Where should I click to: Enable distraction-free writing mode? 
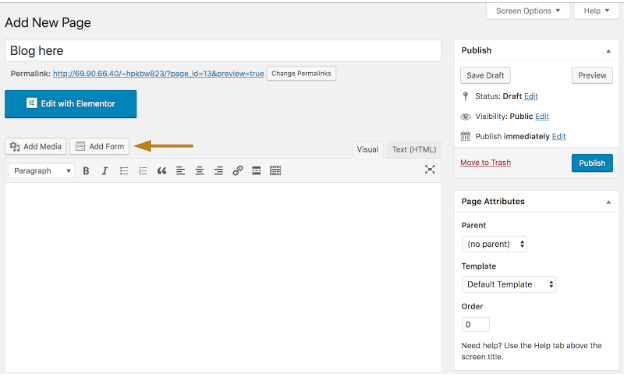430,170
